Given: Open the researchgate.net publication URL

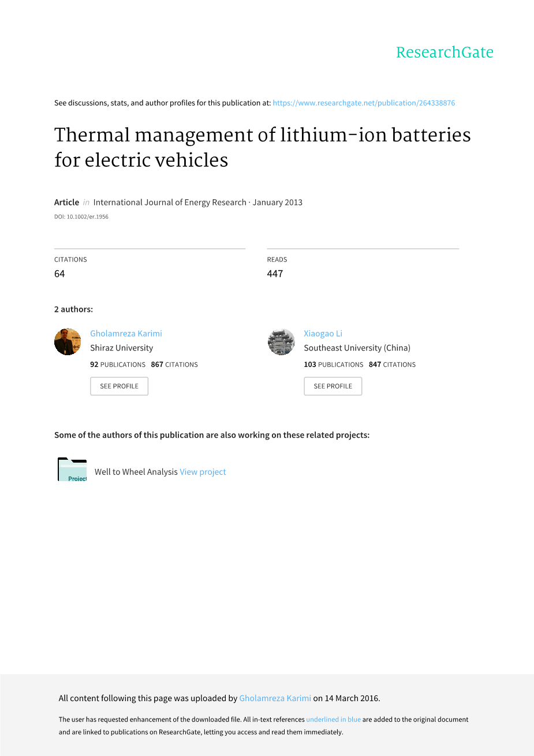Looking at the screenshot, I should click(364, 103).
